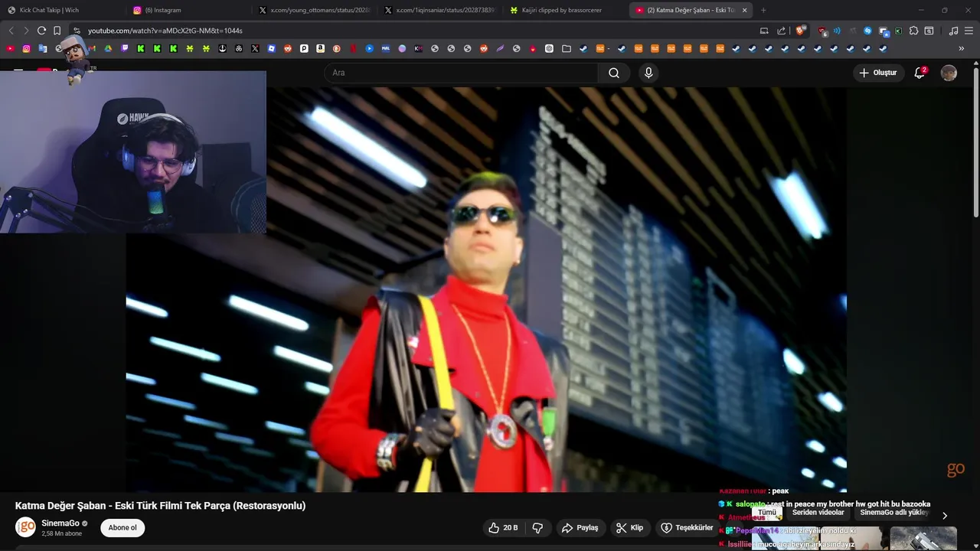Select the Tümü filter chip
Viewport: 980px width, 551px height.
[766, 513]
